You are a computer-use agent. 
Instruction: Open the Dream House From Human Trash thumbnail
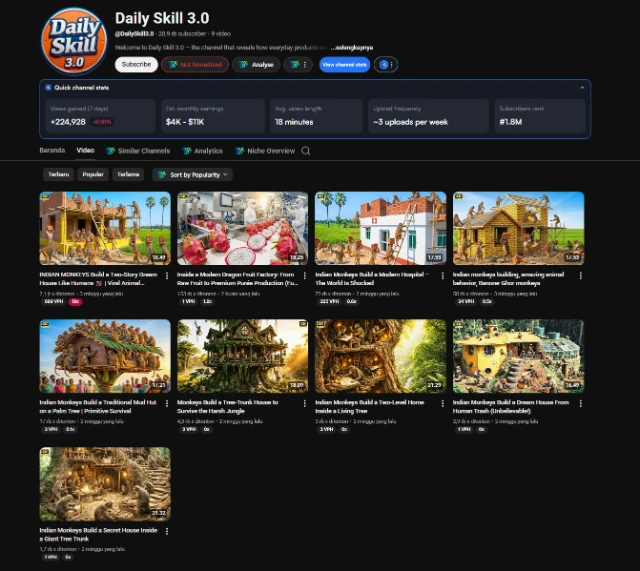pos(518,356)
